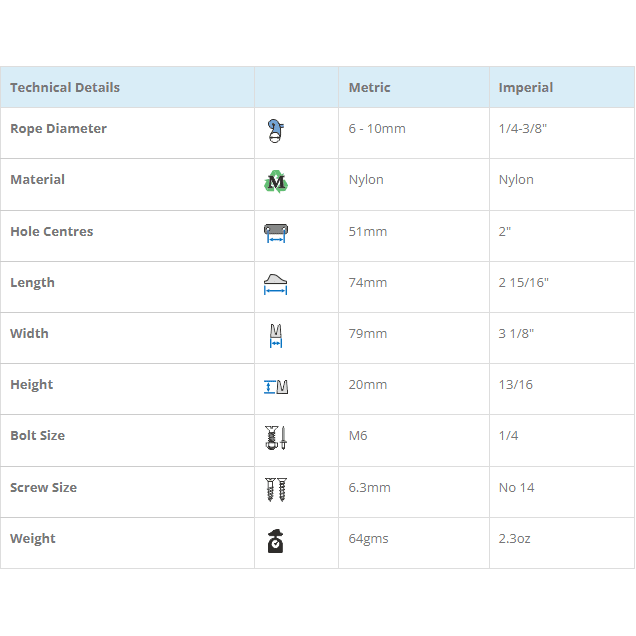636x636 pixels.
Task: Click the width measurement icon
Action: (276, 335)
